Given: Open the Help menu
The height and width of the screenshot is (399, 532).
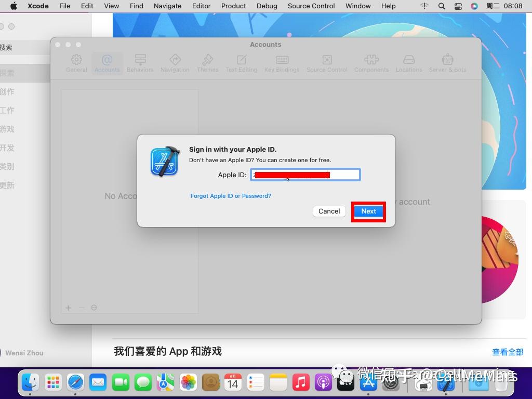Looking at the screenshot, I should pyautogui.click(x=388, y=6).
